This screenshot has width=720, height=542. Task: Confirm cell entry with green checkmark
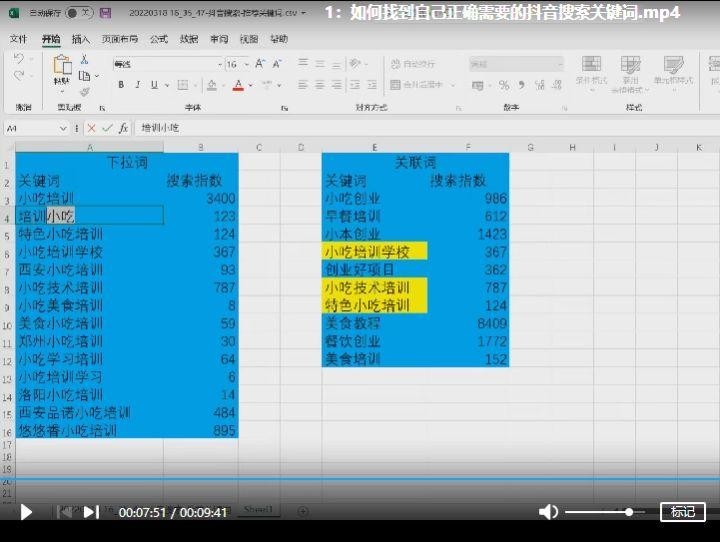pos(107,128)
